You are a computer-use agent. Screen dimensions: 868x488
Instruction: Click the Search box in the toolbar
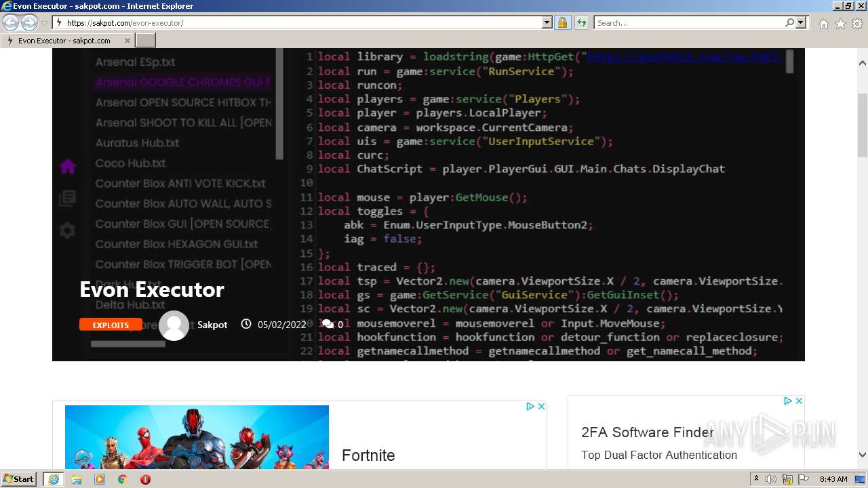point(688,23)
